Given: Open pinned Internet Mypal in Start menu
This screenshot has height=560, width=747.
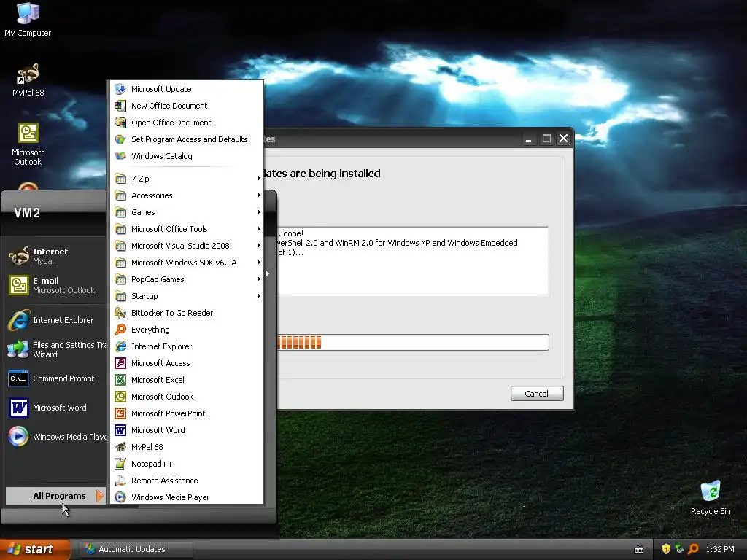Looking at the screenshot, I should [x=54, y=256].
